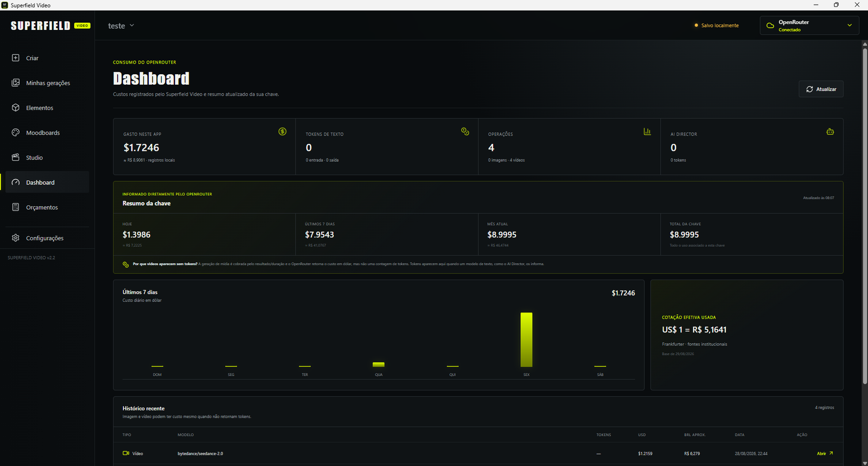Click the vertical scrollbar on the right
Viewport: 868px width, 466px height.
(865, 216)
